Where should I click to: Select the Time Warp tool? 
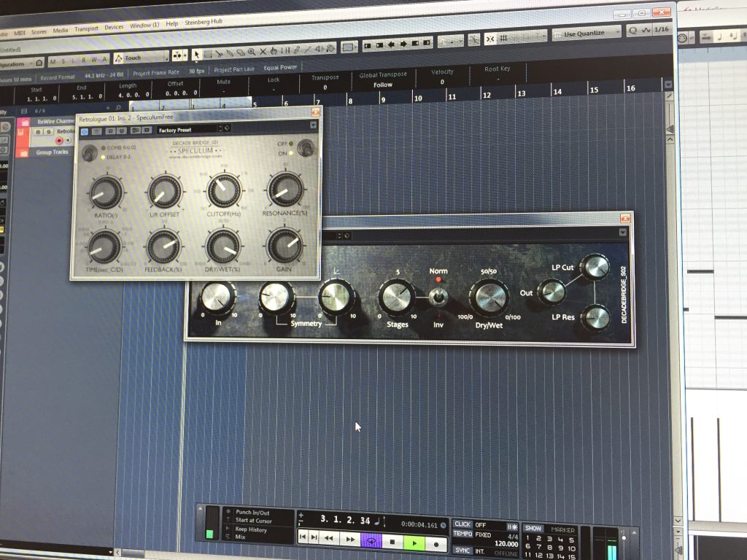(x=286, y=50)
